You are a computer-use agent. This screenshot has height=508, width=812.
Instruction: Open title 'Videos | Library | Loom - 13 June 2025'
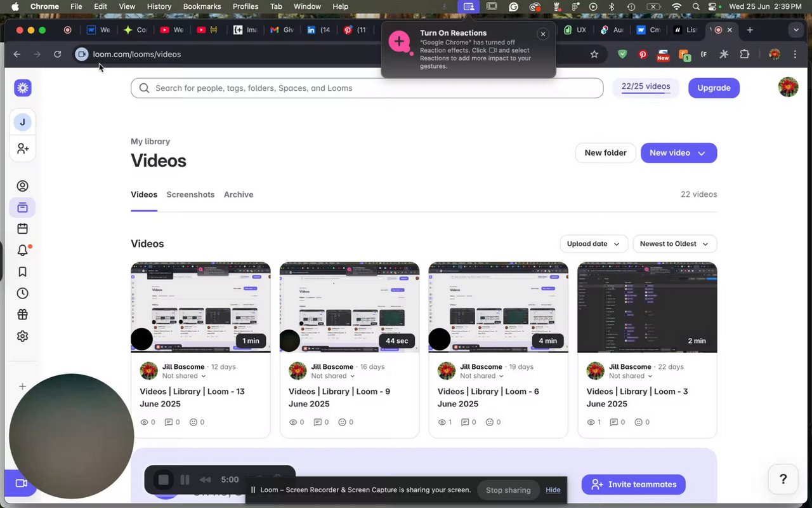(x=192, y=398)
